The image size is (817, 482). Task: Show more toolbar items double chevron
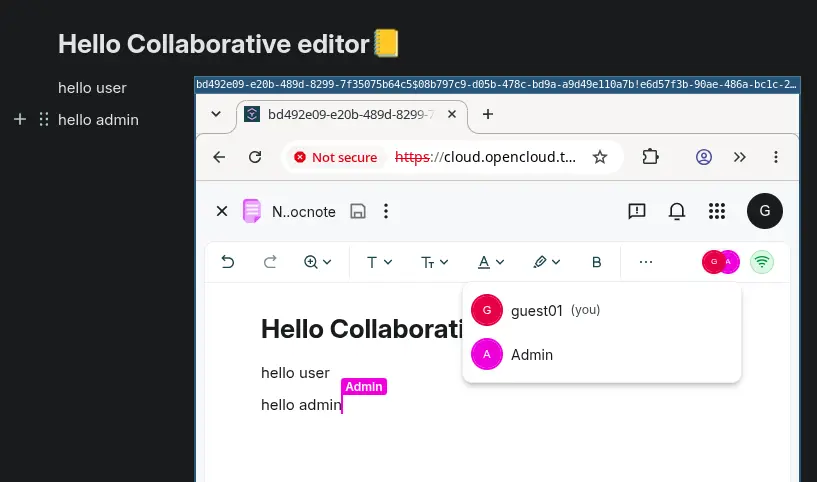[740, 157]
